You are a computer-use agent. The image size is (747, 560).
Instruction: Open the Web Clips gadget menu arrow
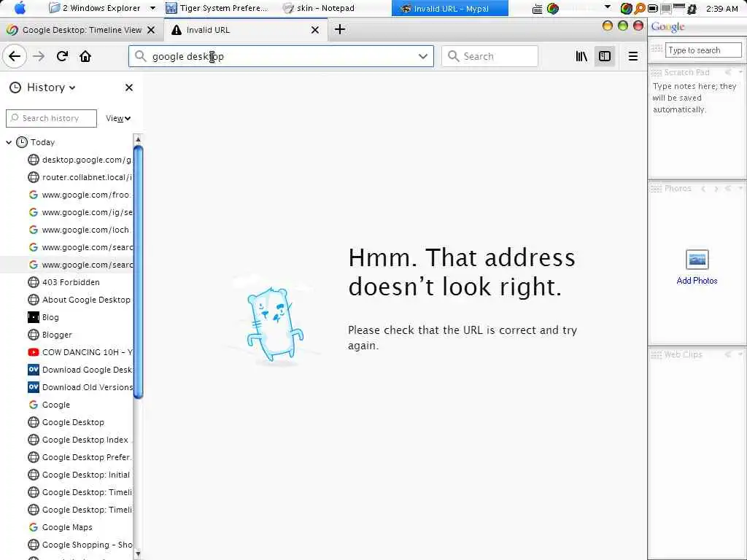pyautogui.click(x=740, y=355)
